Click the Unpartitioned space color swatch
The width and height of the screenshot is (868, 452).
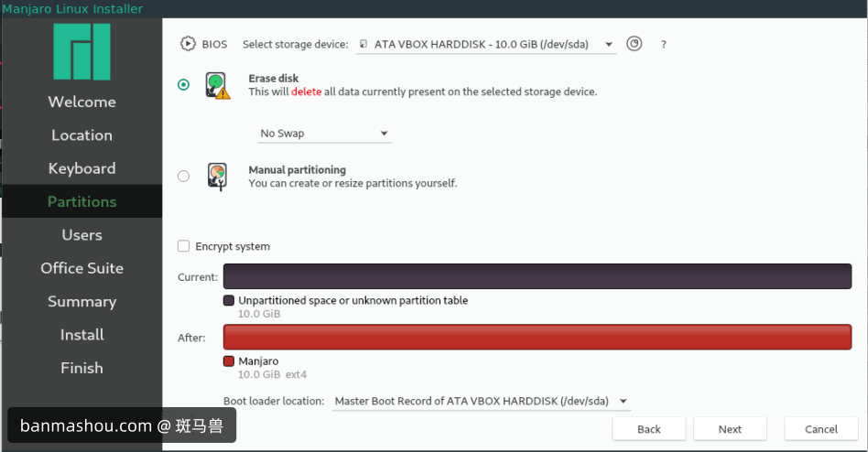[x=229, y=300]
